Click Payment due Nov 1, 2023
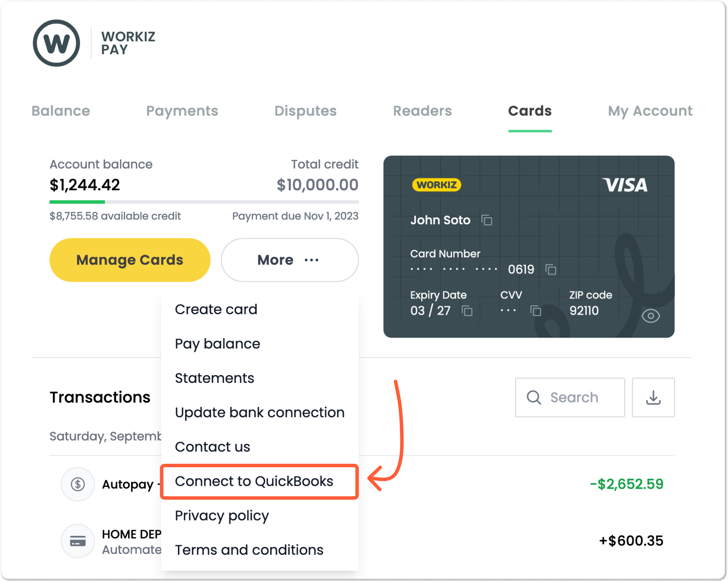The height and width of the screenshot is (582, 728). [x=295, y=216]
